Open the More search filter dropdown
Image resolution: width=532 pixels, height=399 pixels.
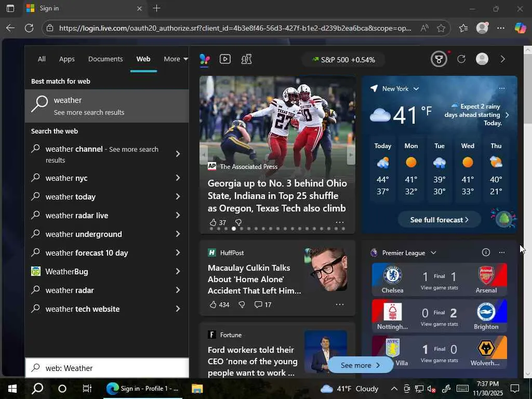click(x=176, y=59)
